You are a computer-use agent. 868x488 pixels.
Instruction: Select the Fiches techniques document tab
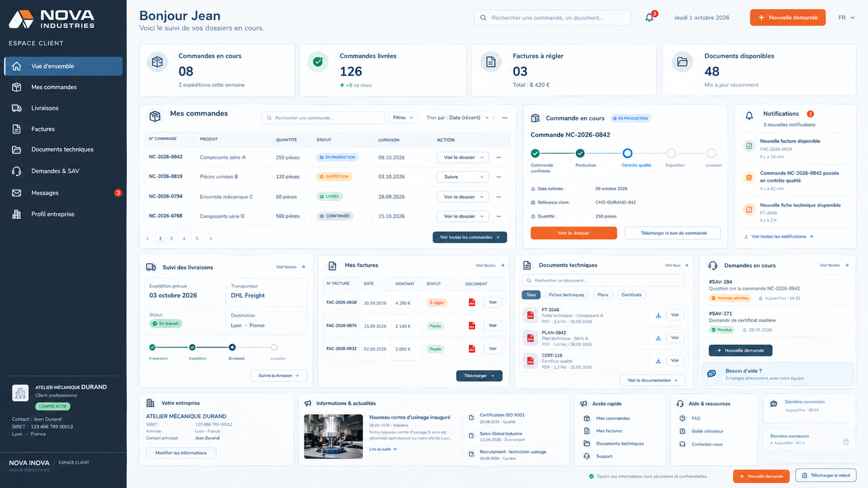[x=566, y=295]
